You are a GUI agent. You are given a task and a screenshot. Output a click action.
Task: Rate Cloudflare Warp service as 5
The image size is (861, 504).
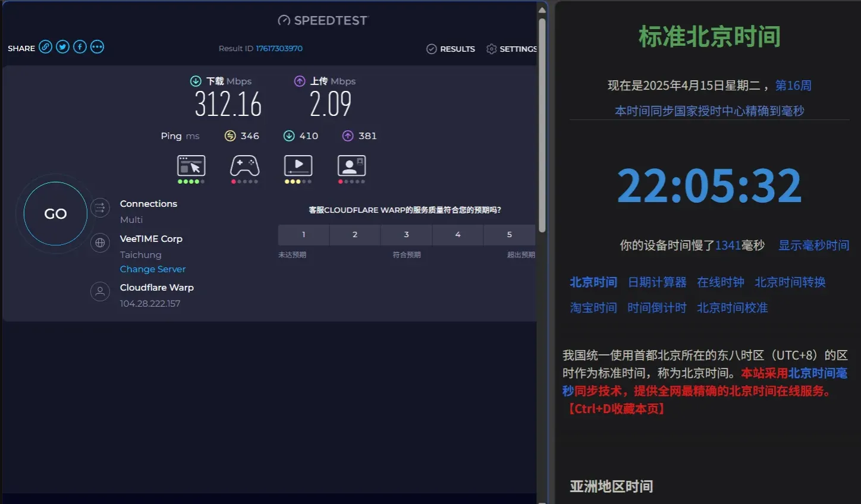[x=509, y=235]
